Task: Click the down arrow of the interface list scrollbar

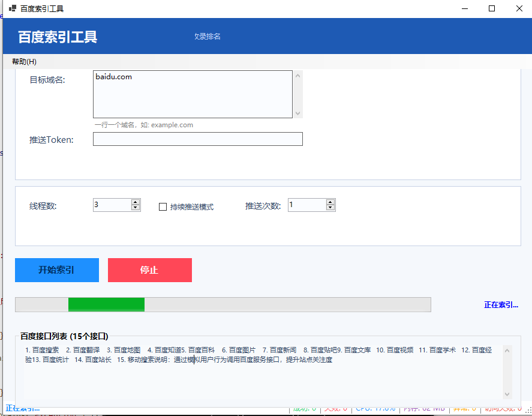Action: point(507,394)
